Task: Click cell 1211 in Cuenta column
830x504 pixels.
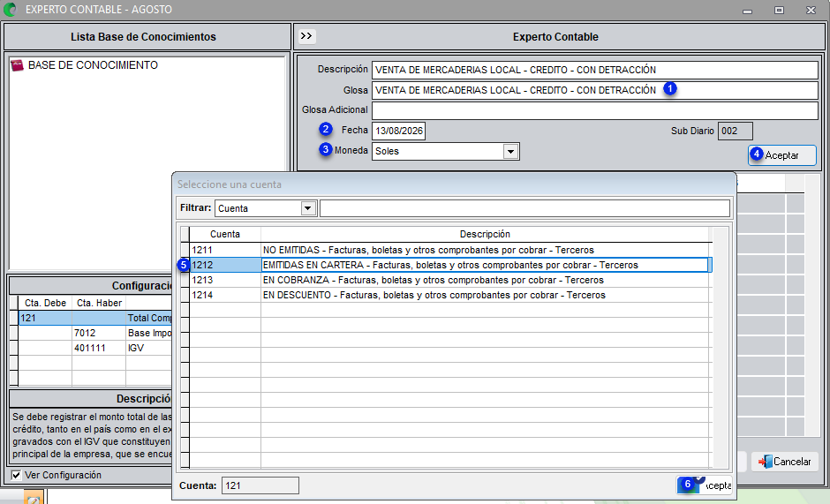Action: [225, 250]
